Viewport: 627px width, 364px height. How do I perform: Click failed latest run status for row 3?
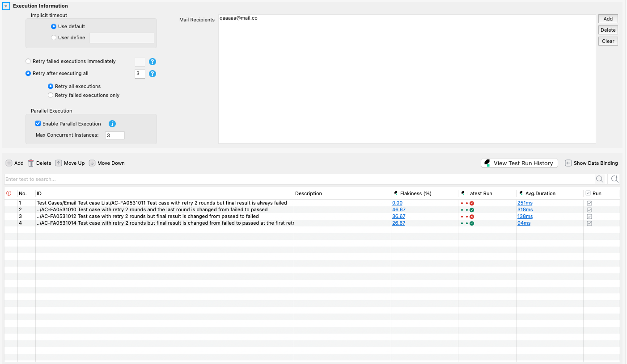(472, 217)
